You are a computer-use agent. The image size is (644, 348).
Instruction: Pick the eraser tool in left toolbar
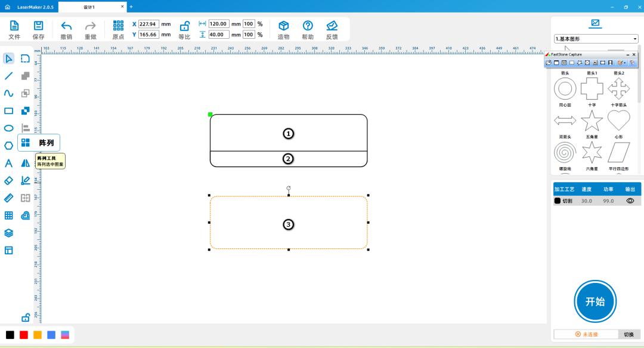tap(9, 180)
